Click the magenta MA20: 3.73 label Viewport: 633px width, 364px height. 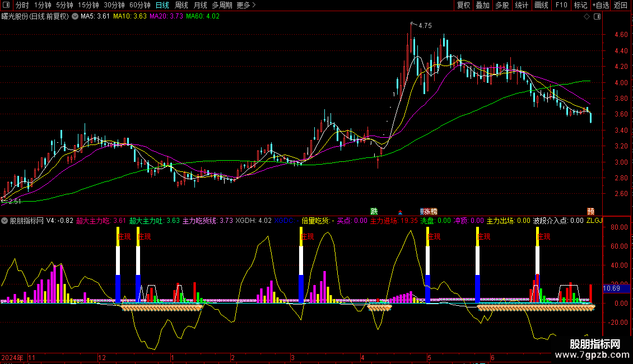point(166,17)
